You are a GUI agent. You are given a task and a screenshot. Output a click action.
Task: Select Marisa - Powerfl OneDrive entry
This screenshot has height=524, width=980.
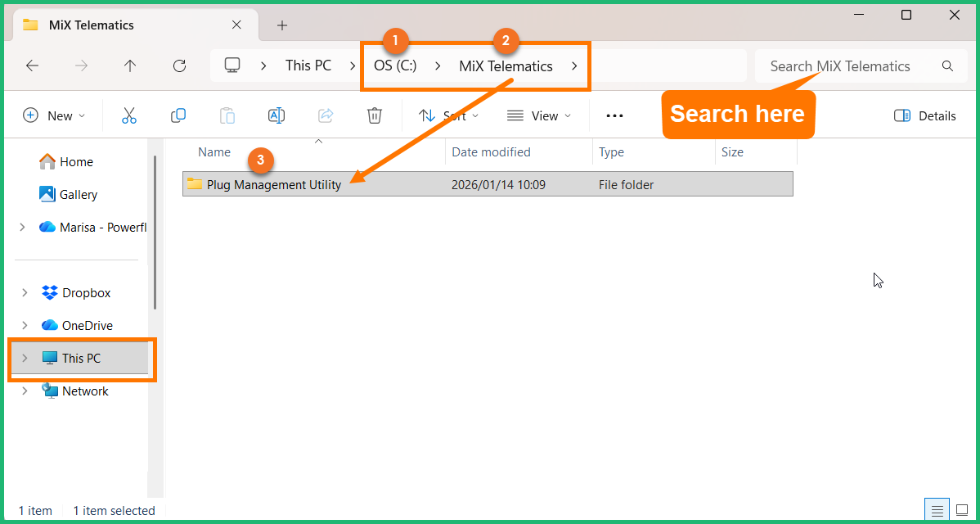[x=92, y=227]
